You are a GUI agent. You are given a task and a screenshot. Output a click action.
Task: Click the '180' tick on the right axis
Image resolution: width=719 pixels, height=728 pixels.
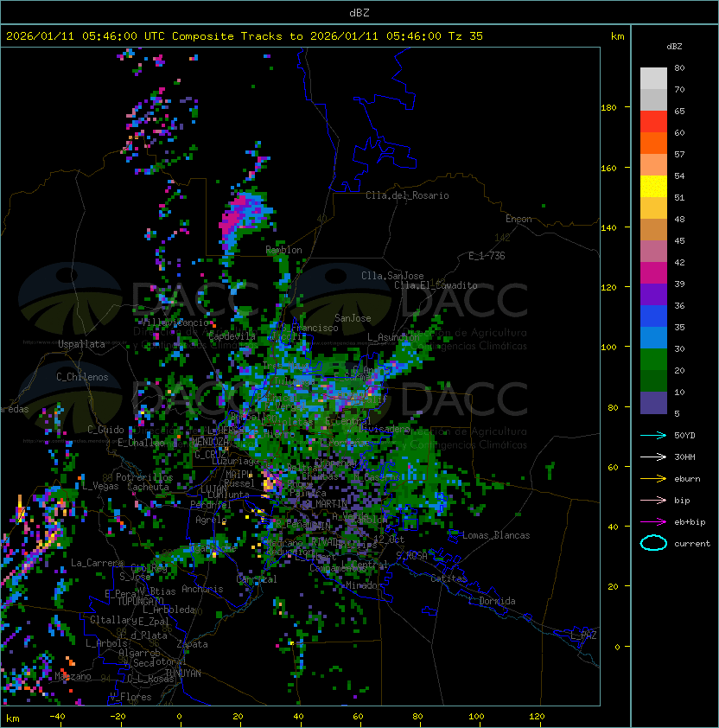pos(608,108)
